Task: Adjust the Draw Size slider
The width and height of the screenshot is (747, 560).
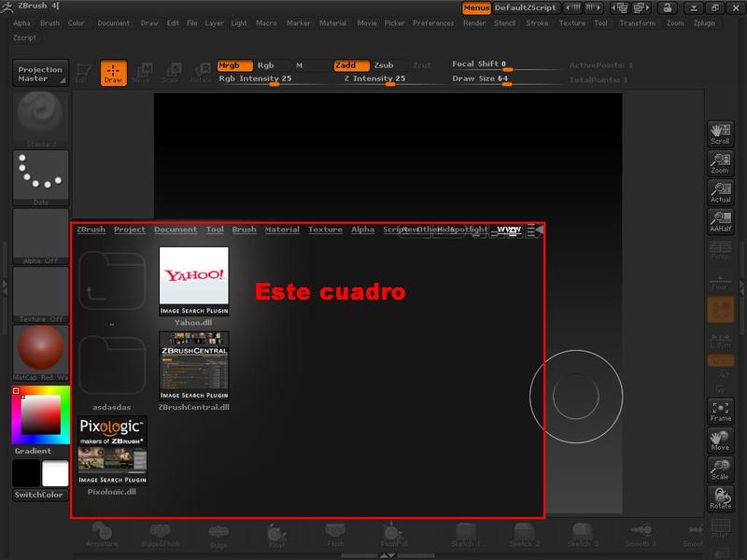Action: tap(506, 79)
